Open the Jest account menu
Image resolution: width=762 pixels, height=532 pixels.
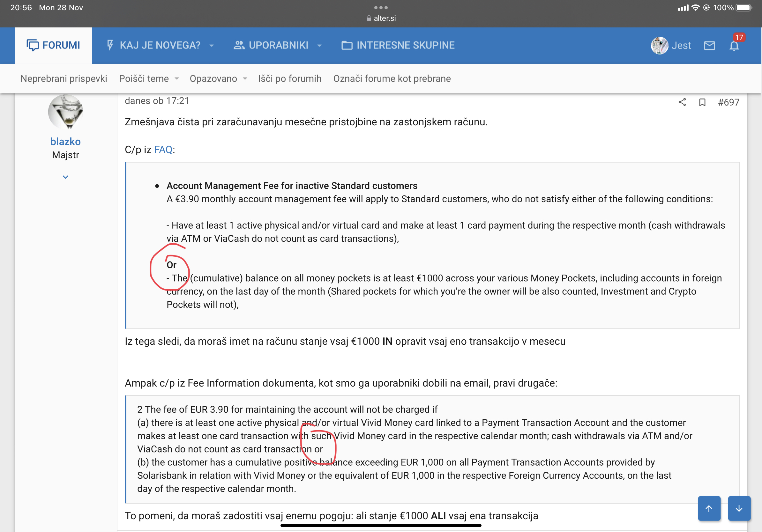[x=681, y=45]
